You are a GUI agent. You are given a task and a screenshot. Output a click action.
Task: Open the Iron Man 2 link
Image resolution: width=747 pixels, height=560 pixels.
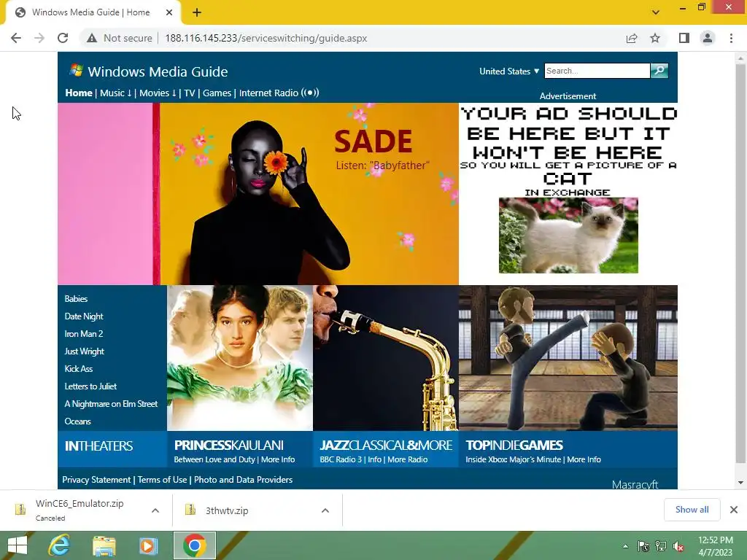[x=84, y=334]
